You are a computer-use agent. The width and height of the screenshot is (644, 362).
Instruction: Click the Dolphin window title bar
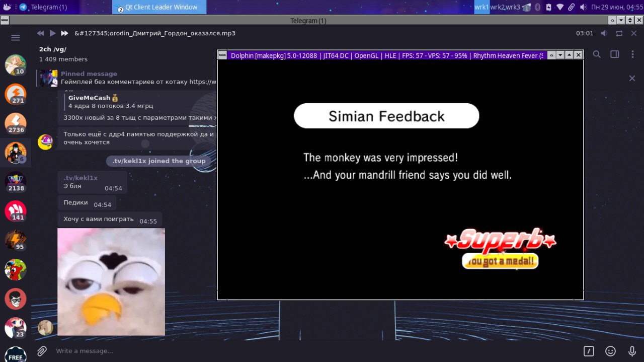pos(387,55)
